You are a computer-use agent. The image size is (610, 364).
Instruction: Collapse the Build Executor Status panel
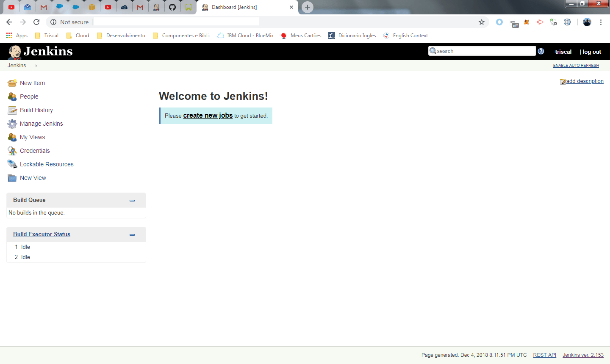[x=132, y=235]
